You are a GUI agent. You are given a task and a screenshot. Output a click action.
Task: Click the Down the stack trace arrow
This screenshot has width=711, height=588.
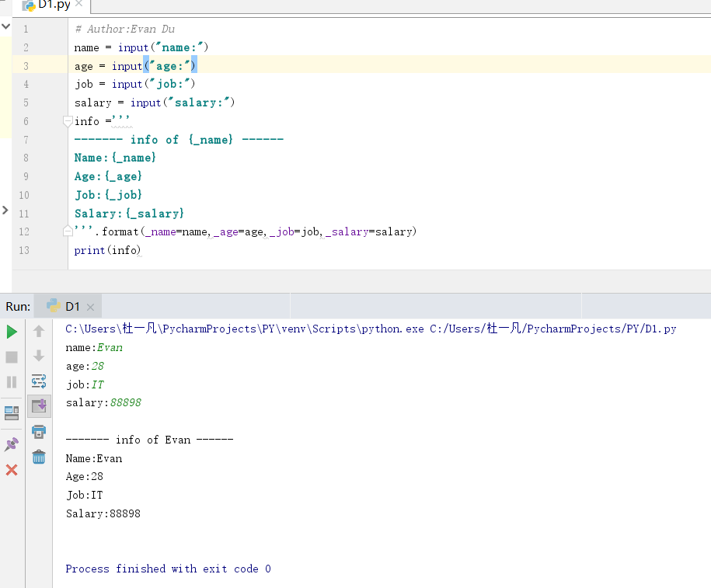39,357
